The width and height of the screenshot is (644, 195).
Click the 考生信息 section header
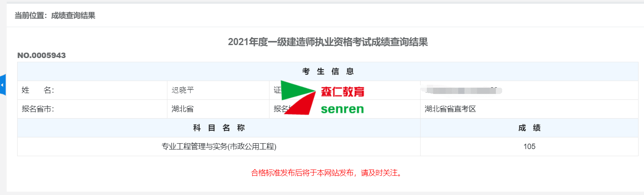[x=328, y=71]
